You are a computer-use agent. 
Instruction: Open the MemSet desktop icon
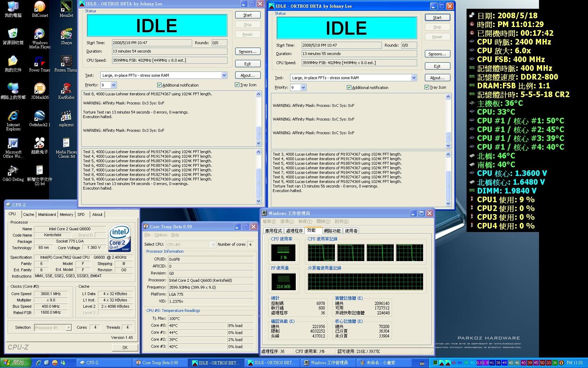[66, 9]
